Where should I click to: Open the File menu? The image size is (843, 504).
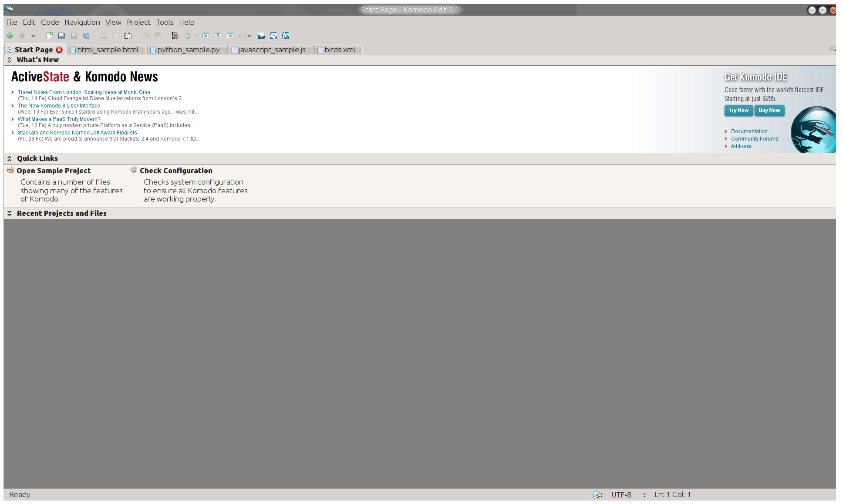12,22
